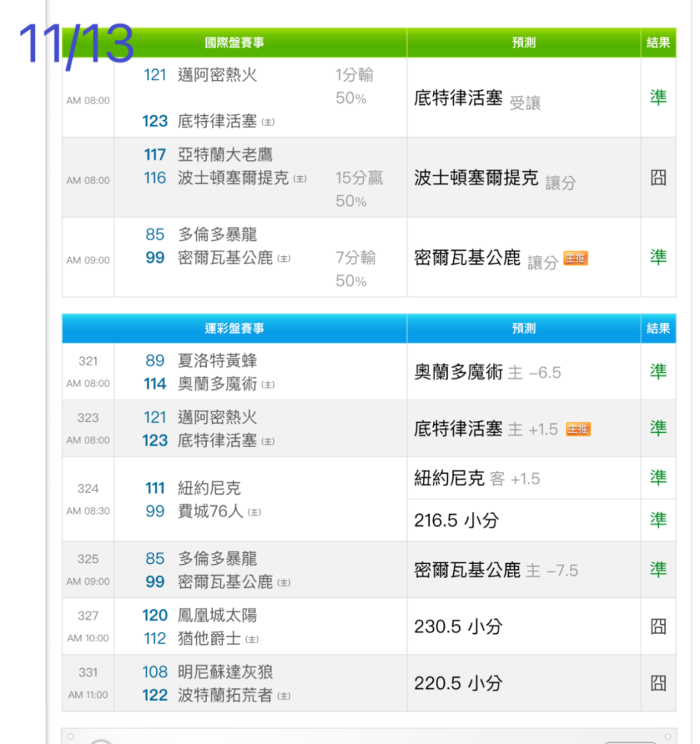Select team 亞特蘭大老鷹
The image size is (700, 744).
click(225, 155)
